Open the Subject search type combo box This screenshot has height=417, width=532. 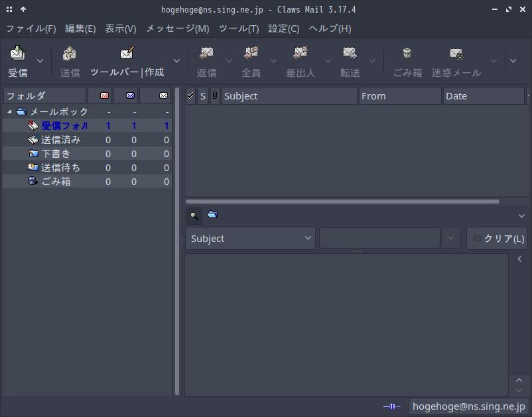pyautogui.click(x=250, y=239)
